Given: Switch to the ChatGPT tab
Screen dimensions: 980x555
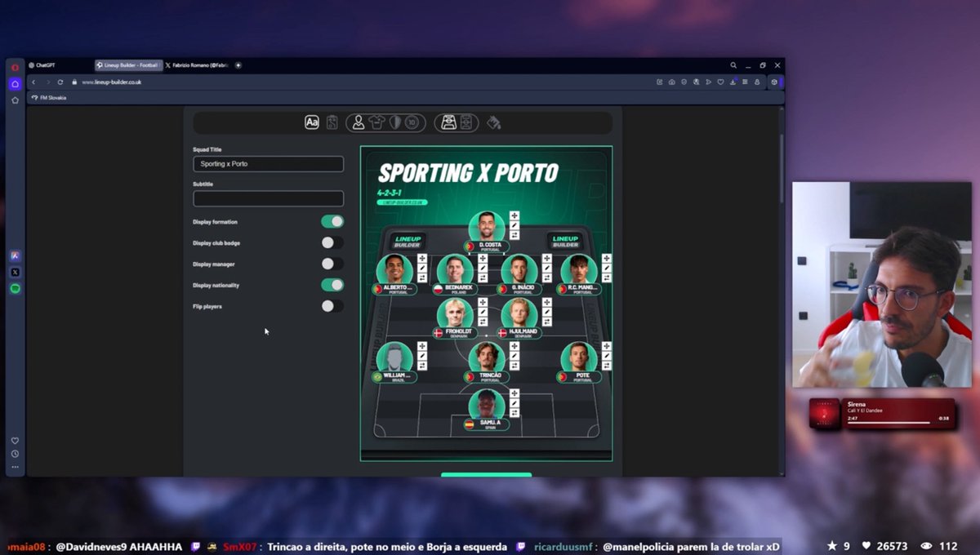Looking at the screenshot, I should (59, 65).
